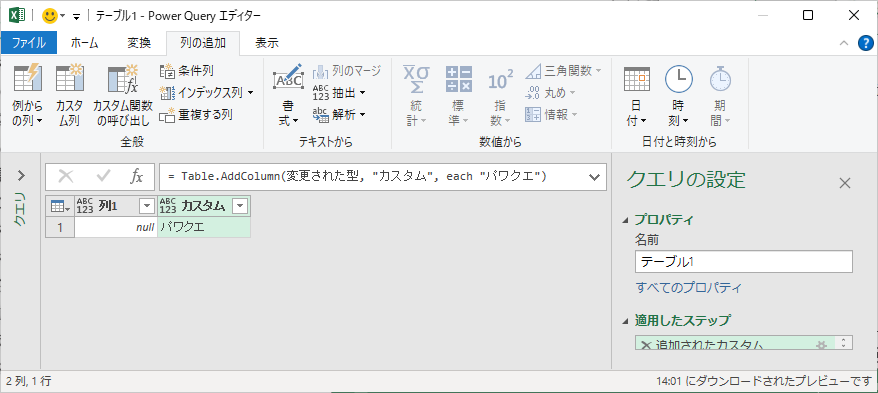Click 列のマージ
878x393 pixels.
(347, 71)
